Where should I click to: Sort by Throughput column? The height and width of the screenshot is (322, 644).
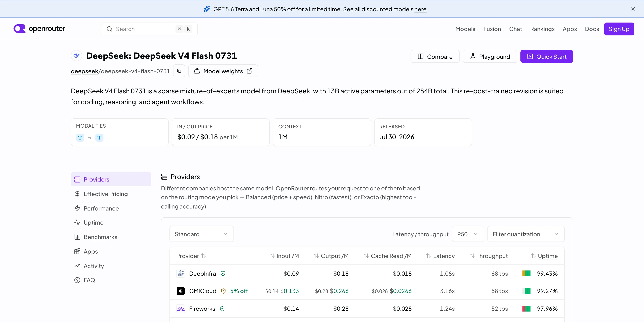488,256
